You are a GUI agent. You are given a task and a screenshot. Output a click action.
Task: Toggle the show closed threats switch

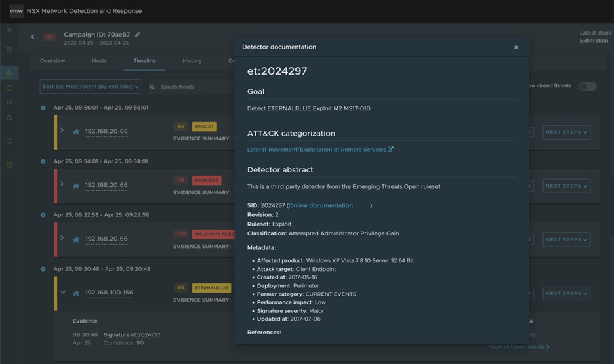587,86
